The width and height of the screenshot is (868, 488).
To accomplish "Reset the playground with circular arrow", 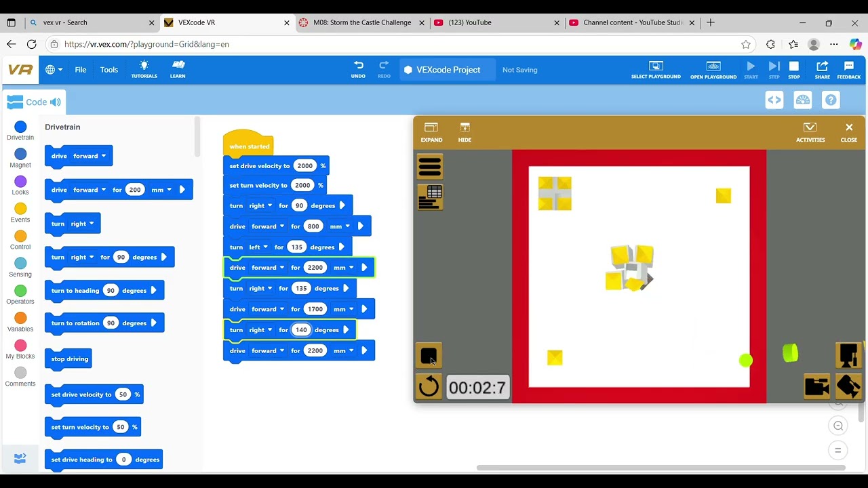I will [x=429, y=386].
